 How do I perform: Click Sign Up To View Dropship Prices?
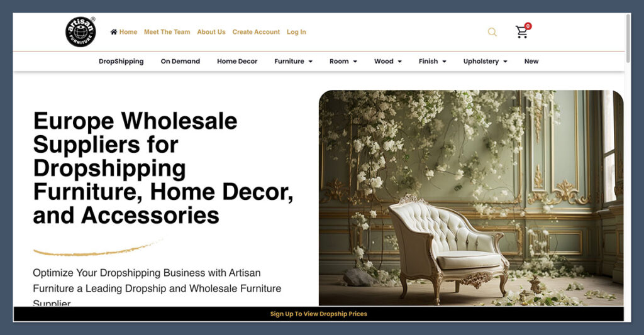(319, 314)
